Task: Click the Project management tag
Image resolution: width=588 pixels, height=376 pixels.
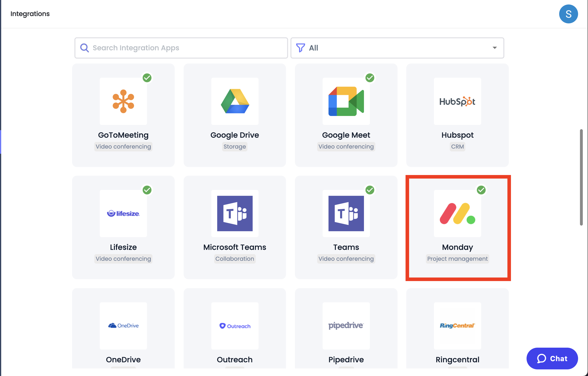Action: (x=457, y=259)
